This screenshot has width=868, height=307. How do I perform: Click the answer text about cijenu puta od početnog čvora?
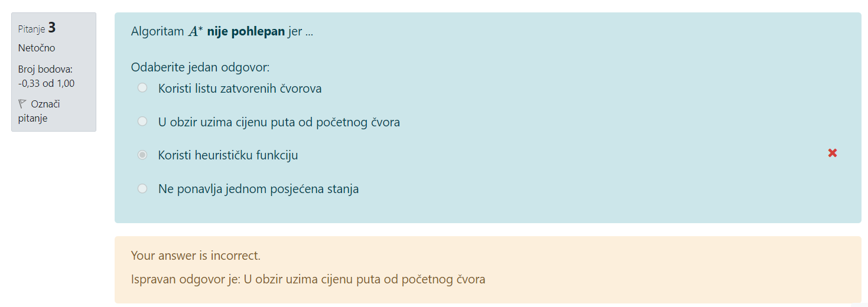tap(279, 122)
